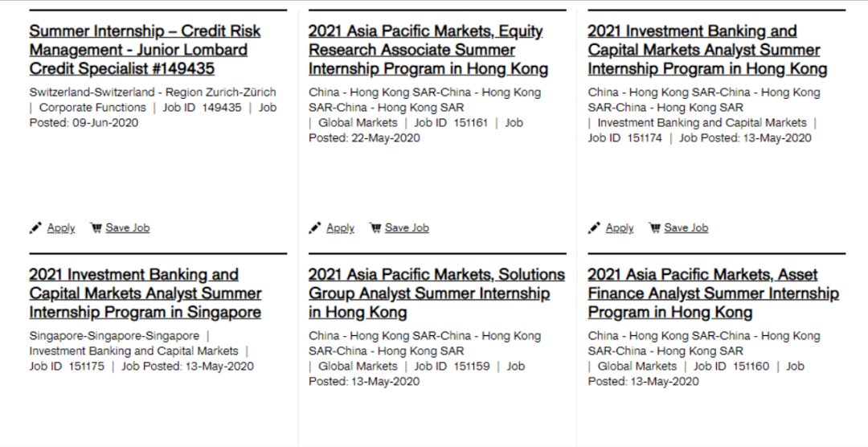Click cart icon for Junior Lombard Credit Specialist

(x=96, y=228)
